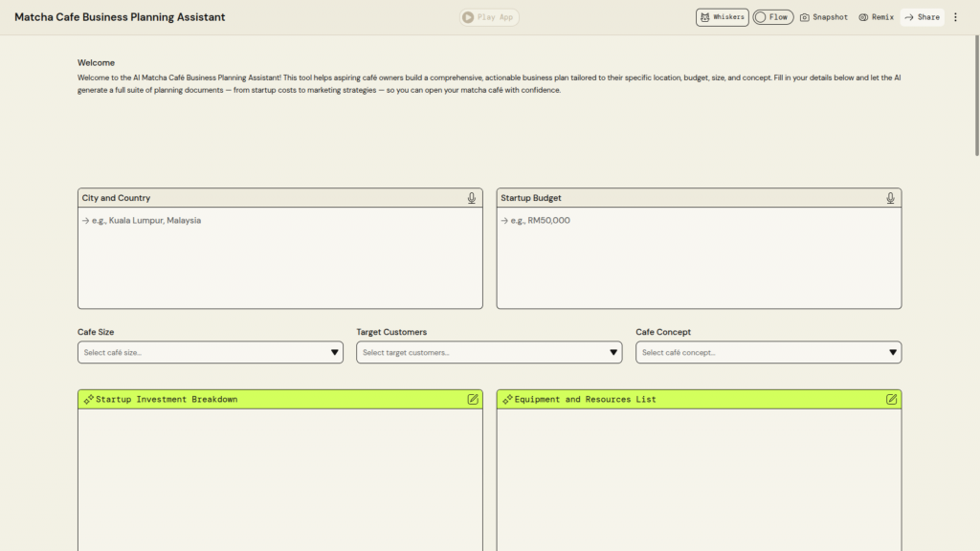Click the Share button
The height and width of the screenshot is (551, 980).
[x=922, y=17]
